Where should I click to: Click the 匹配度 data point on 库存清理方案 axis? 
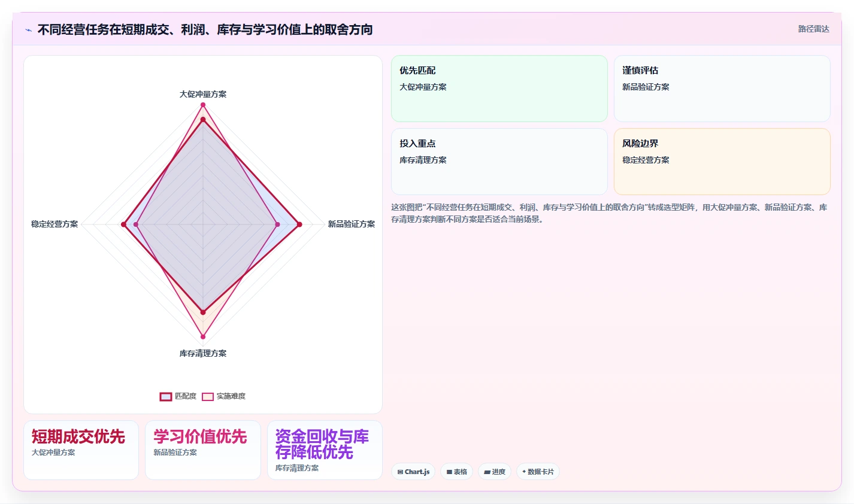coord(203,312)
